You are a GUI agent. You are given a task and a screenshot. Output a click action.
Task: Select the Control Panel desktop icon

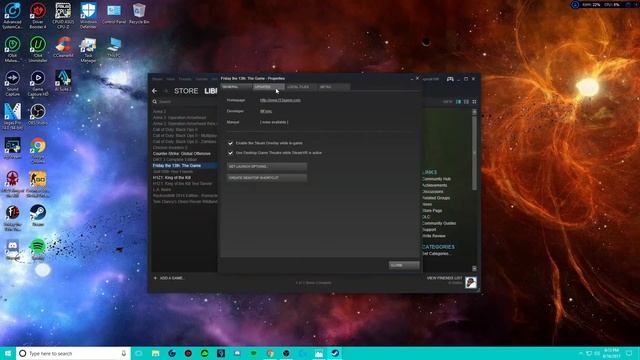[x=114, y=14]
